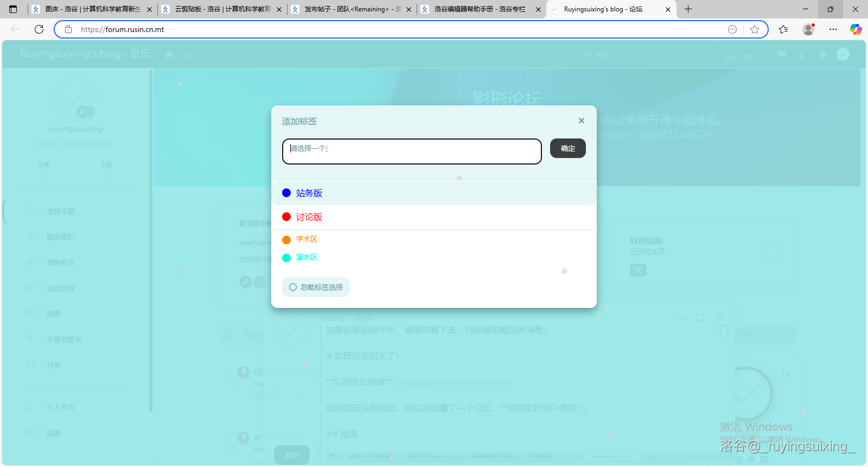Switch to the 发布帖子 browser tab
Image resolution: width=868 pixels, height=467 pixels.
click(352, 9)
